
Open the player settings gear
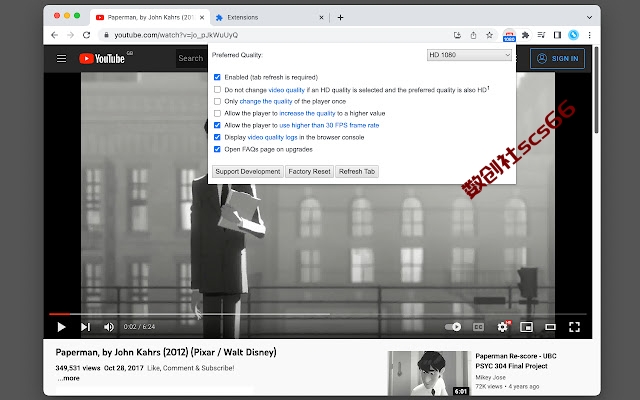pos(503,327)
